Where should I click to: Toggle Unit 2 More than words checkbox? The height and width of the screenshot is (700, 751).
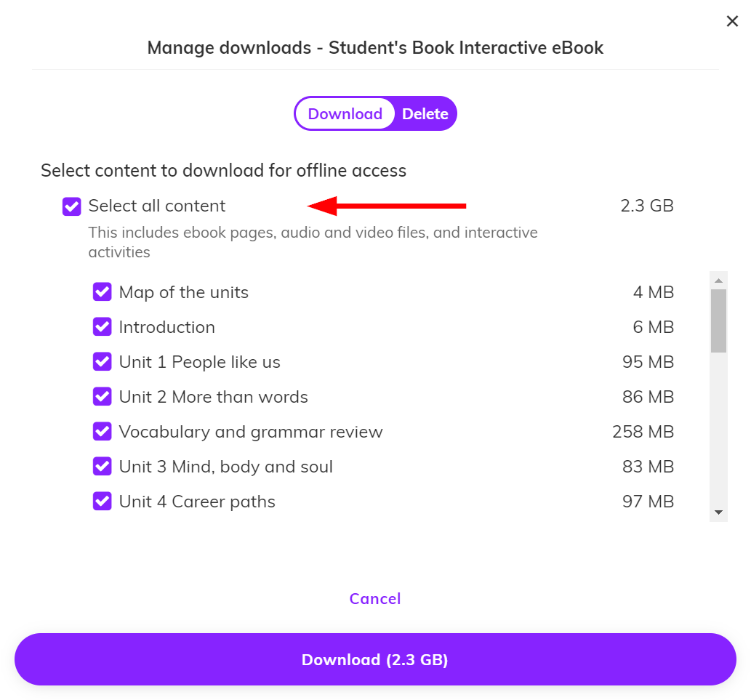(102, 397)
